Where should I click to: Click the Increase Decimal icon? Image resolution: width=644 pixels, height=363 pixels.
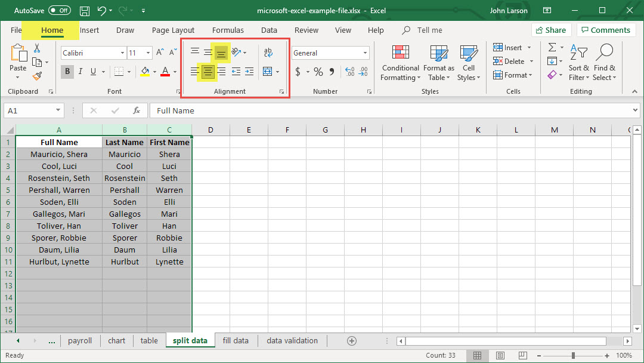349,72
